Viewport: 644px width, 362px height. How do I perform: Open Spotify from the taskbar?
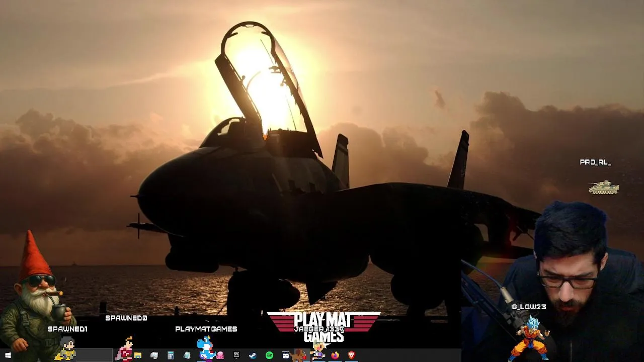[x=269, y=355]
